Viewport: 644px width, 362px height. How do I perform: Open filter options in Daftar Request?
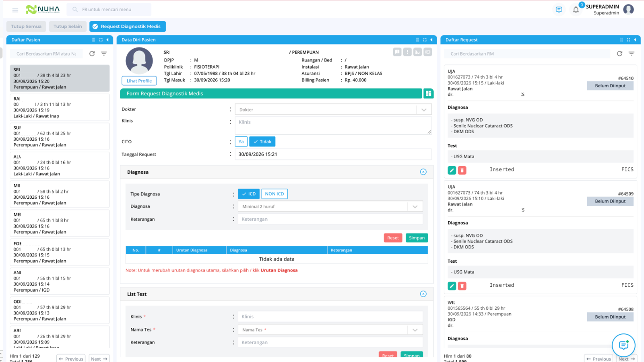[x=632, y=53]
